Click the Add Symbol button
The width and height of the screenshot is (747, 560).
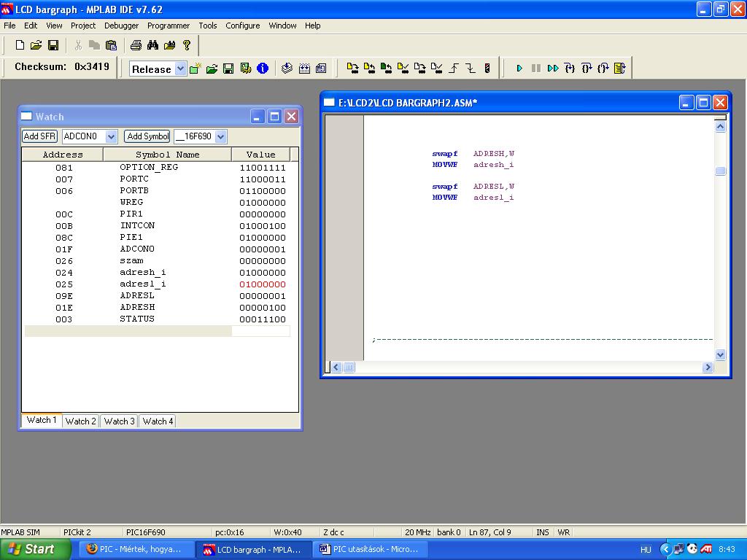(x=147, y=136)
